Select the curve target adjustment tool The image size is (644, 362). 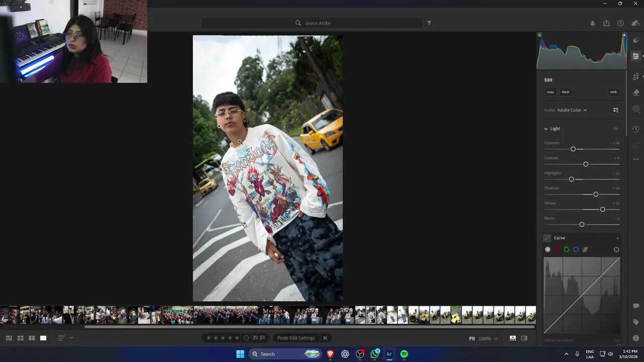(x=616, y=249)
